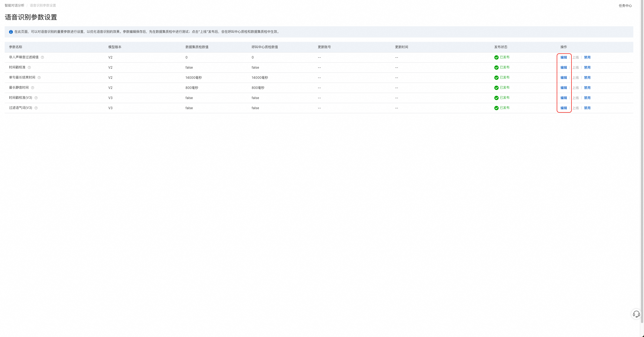
Task: Open 任务中心 in top right
Action: (625, 6)
